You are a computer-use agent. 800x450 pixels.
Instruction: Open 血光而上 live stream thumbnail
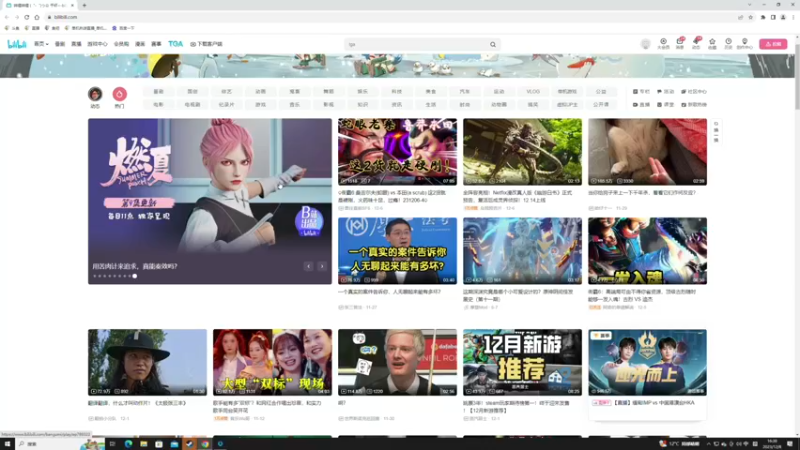tap(647, 362)
